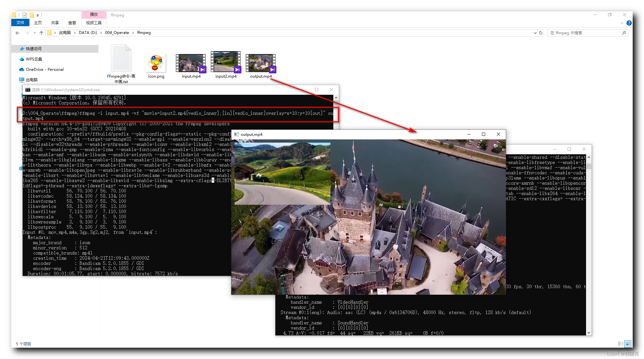644x359 pixels.
Task: Click the up arrow to go to 004_Operate
Action: (41, 33)
